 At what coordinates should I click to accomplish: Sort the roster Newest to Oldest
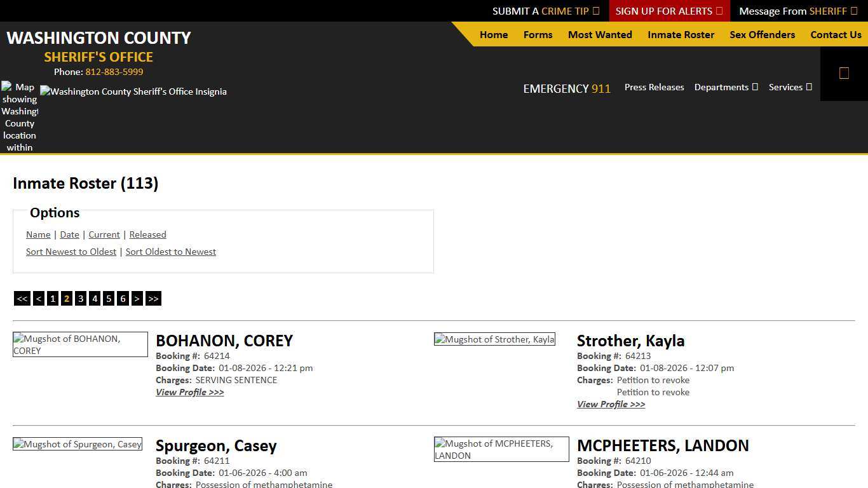[71, 252]
